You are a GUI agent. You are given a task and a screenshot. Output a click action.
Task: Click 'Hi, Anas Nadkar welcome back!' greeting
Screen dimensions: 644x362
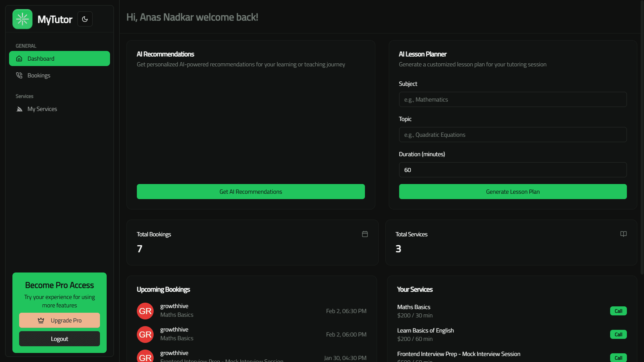[192, 17]
